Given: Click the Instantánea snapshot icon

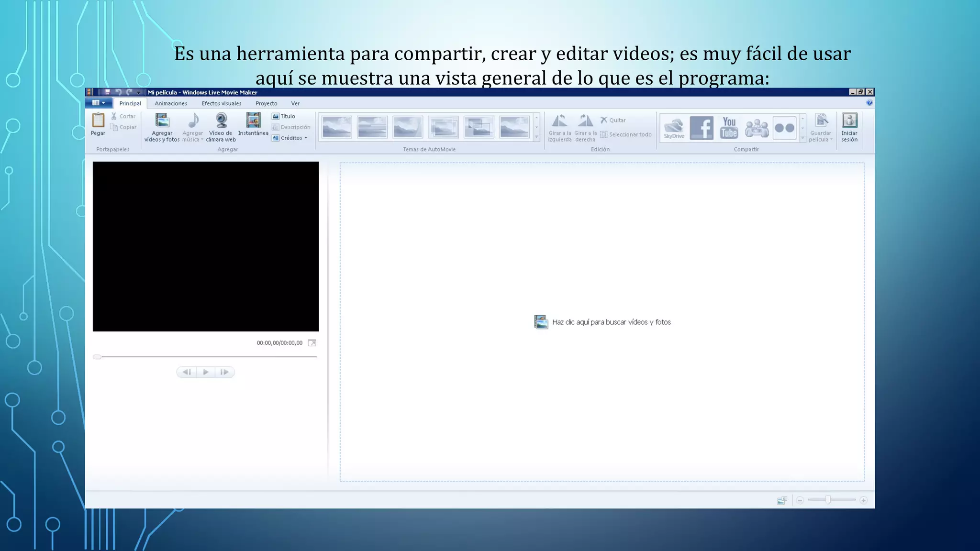Looking at the screenshot, I should click(253, 121).
